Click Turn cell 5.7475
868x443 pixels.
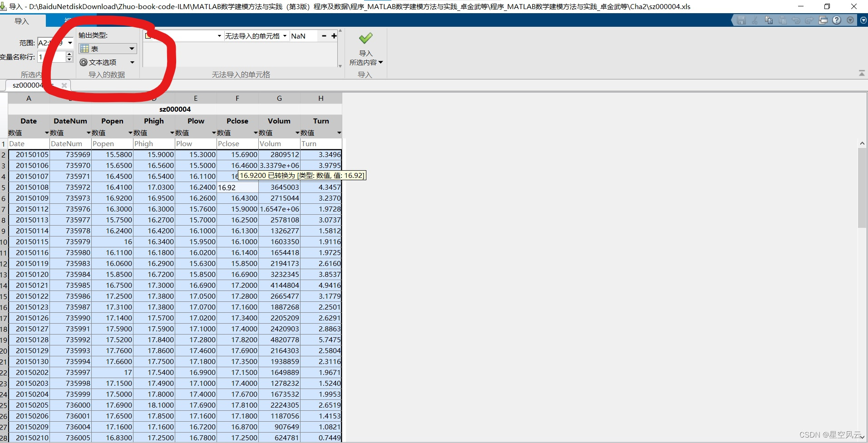(321, 340)
